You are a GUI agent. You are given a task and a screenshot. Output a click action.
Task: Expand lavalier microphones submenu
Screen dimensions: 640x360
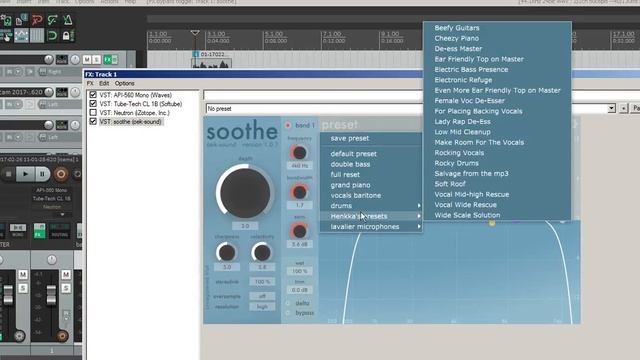371,227
